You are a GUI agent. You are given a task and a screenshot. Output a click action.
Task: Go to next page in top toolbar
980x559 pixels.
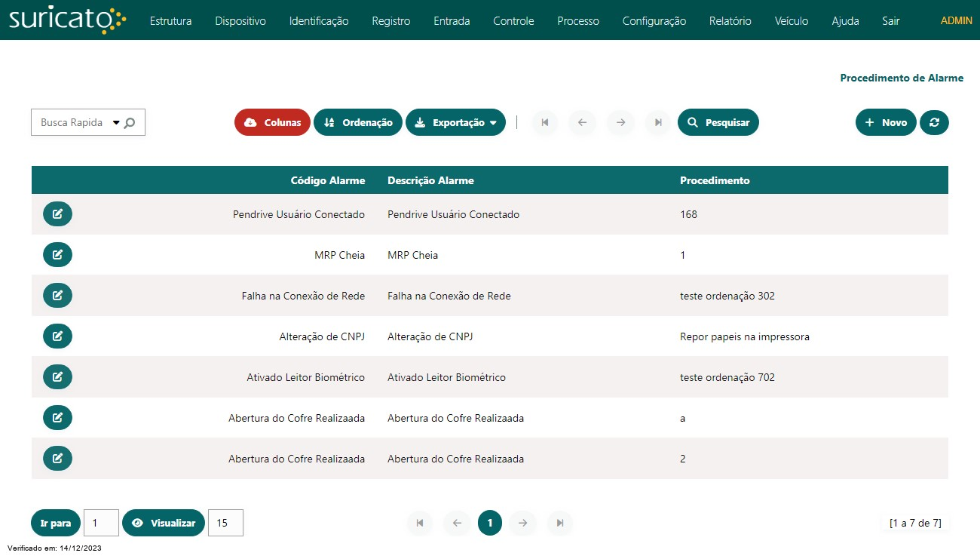(x=620, y=122)
